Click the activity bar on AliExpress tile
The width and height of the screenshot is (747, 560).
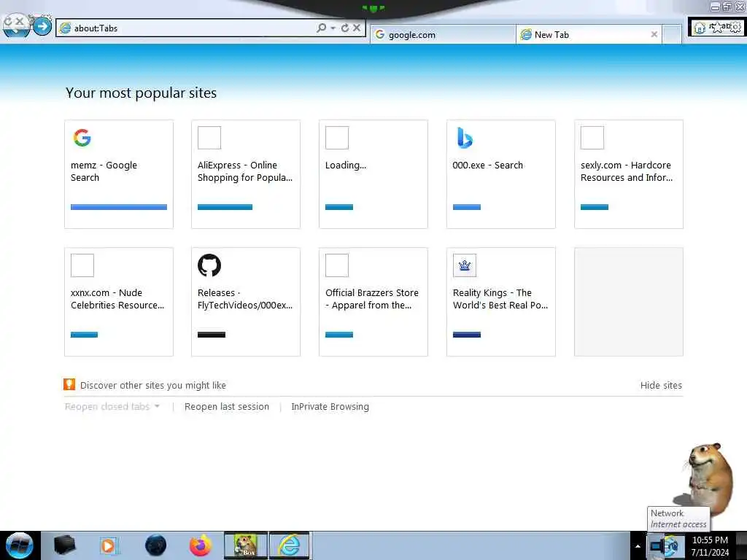(225, 207)
